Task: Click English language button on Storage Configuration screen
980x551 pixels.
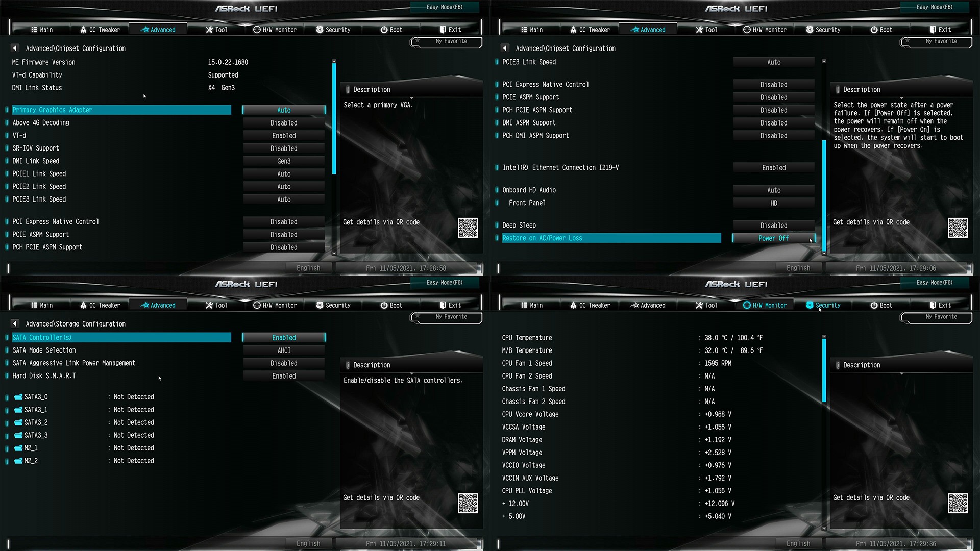Action: pyautogui.click(x=308, y=543)
